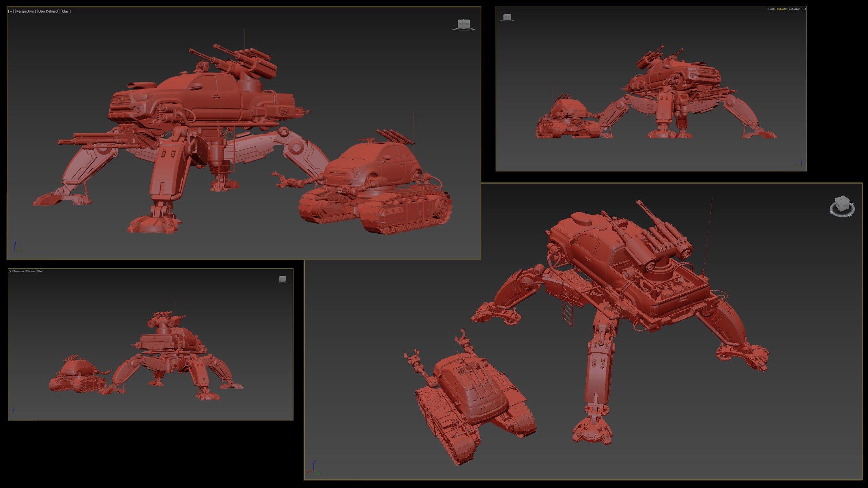Image resolution: width=868 pixels, height=488 pixels.
Task: Click the ViewCube in the top-left viewport
Action: pos(464,24)
